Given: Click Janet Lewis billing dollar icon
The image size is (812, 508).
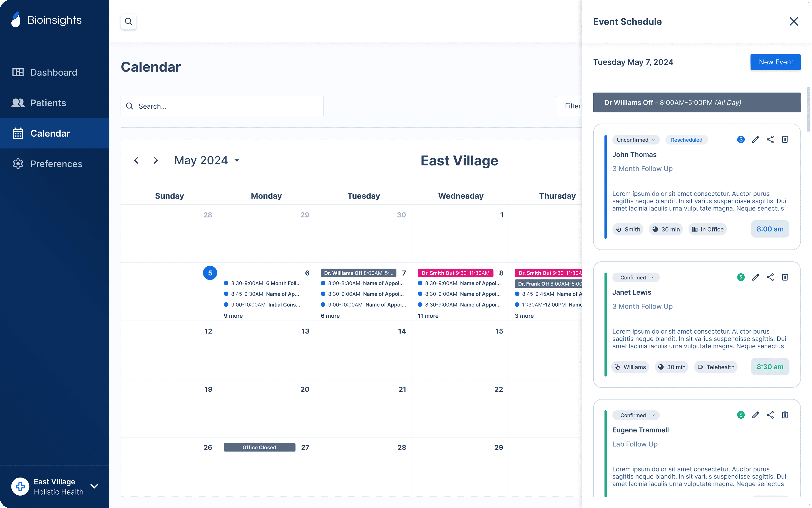Looking at the screenshot, I should coord(741,277).
